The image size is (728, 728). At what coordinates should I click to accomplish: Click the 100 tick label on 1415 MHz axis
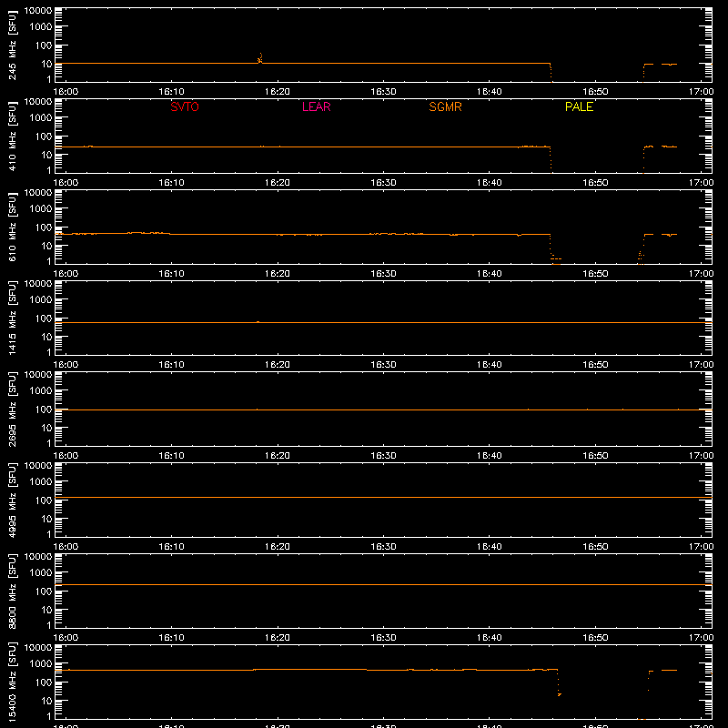44,318
